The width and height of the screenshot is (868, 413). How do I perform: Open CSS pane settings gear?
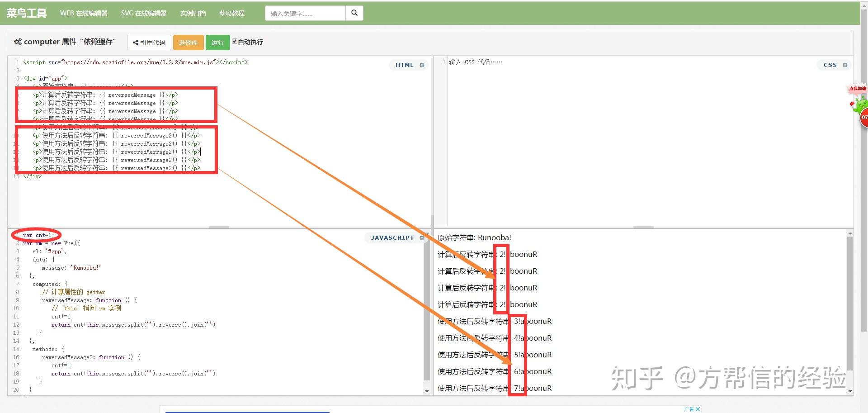click(845, 65)
